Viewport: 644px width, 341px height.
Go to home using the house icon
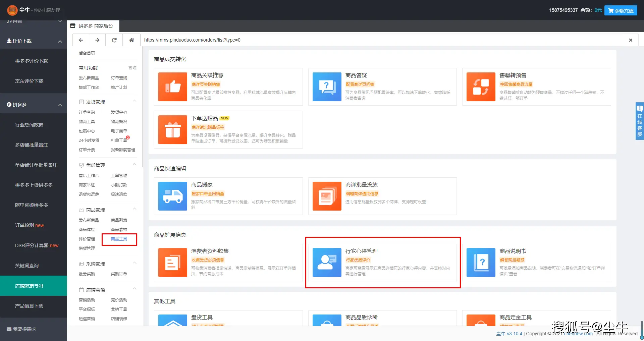pos(131,40)
